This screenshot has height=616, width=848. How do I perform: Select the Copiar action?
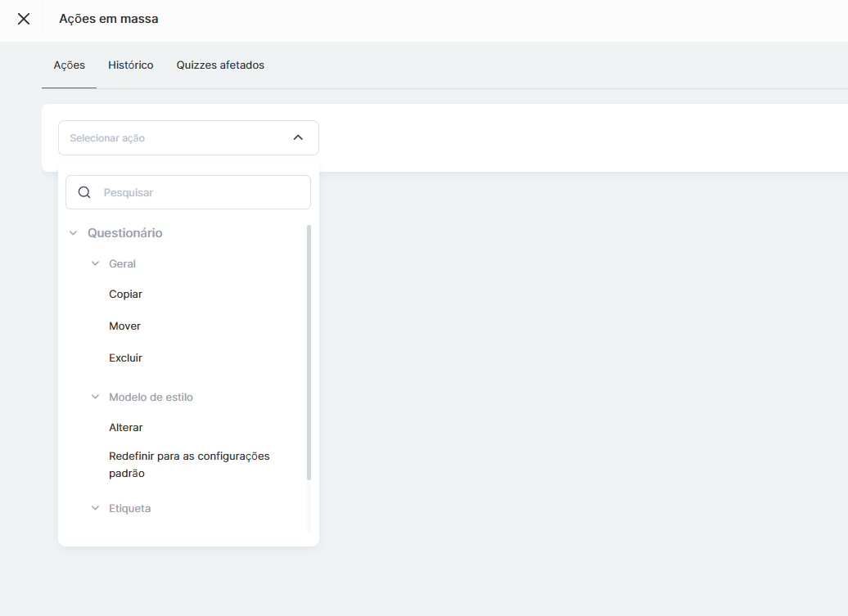point(125,295)
